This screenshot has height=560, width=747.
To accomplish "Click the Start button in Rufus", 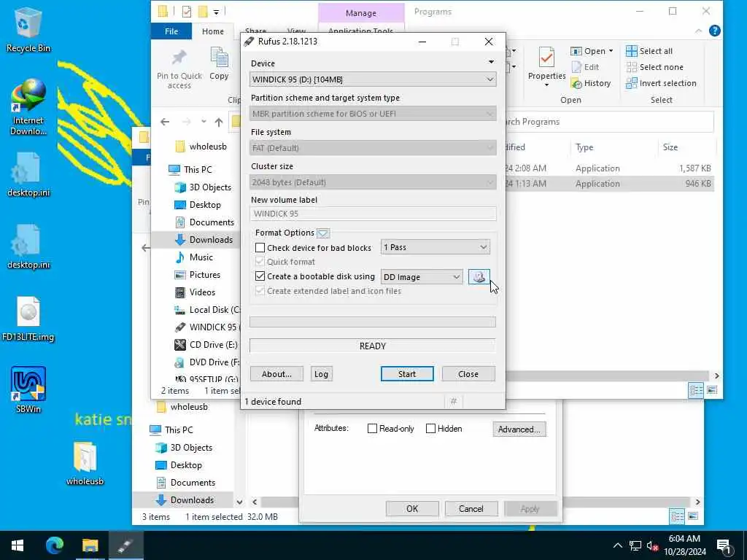I will click(x=407, y=374).
